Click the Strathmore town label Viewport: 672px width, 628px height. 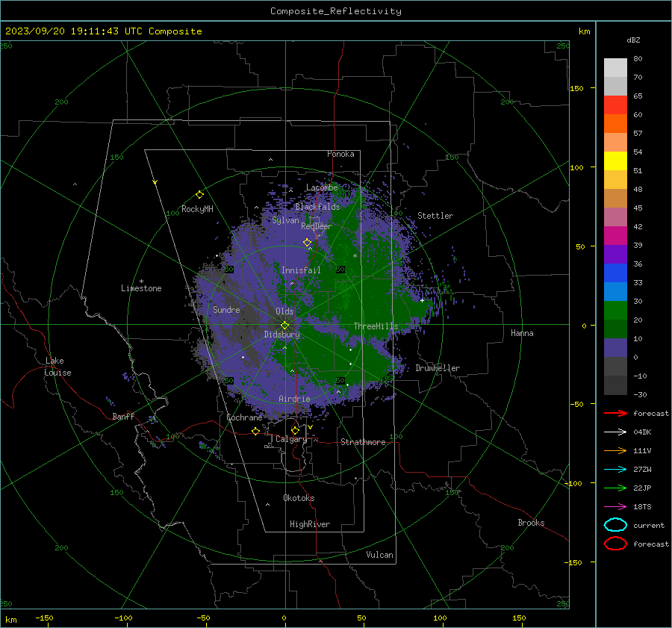[363, 442]
